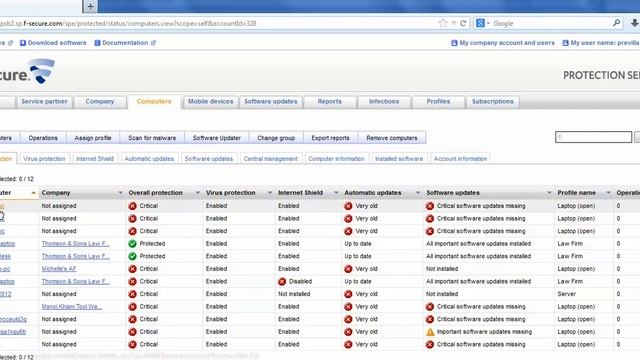Show the Automatic updates sub-tab
The height and width of the screenshot is (360, 640).
point(149,159)
